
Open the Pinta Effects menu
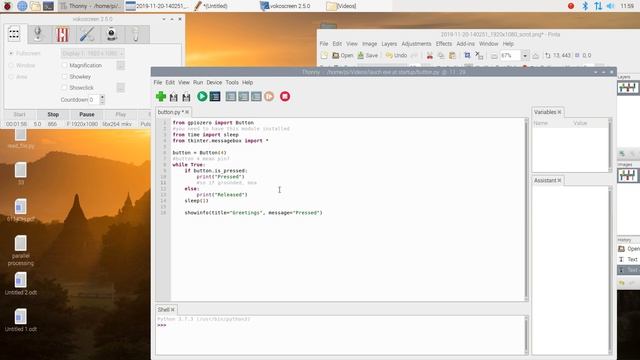444,44
